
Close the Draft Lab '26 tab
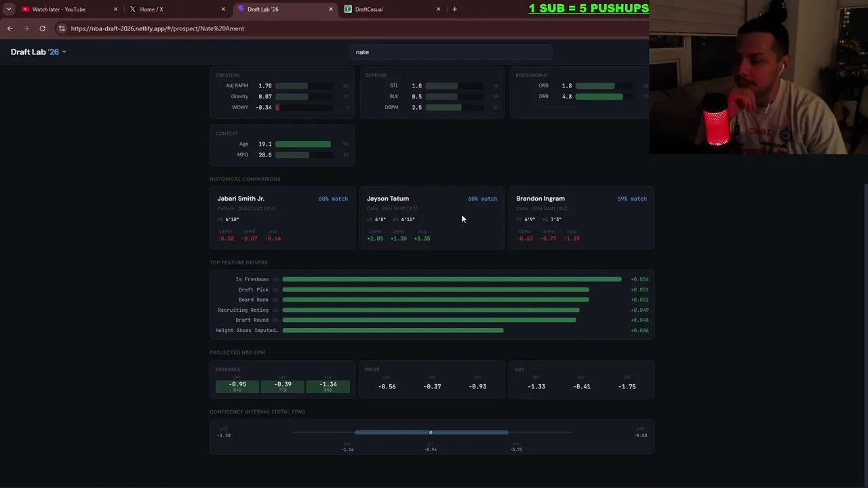pyautogui.click(x=331, y=9)
